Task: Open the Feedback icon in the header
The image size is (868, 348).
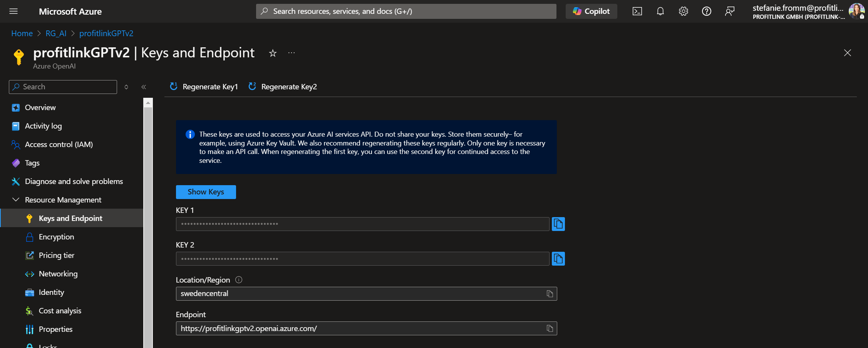Action: pos(730,11)
